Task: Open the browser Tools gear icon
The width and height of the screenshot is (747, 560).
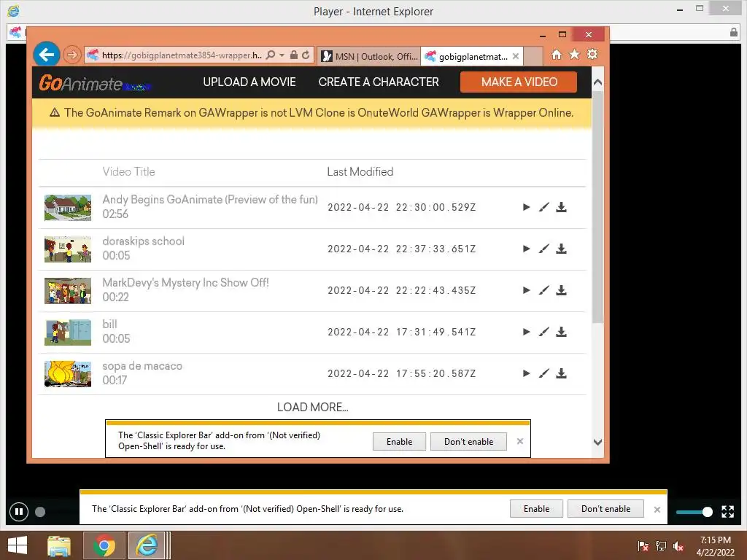Action: pos(592,54)
